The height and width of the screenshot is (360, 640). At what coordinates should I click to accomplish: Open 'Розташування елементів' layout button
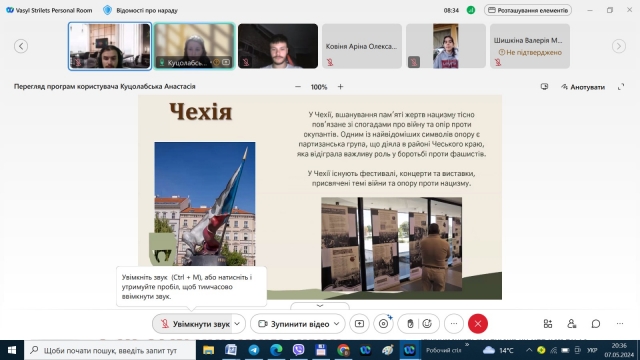coord(528,10)
